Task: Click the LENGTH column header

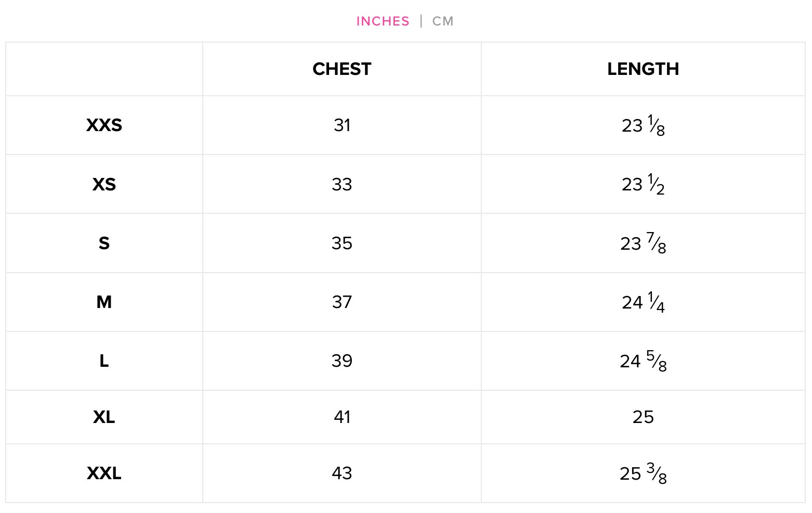Action: (643, 69)
